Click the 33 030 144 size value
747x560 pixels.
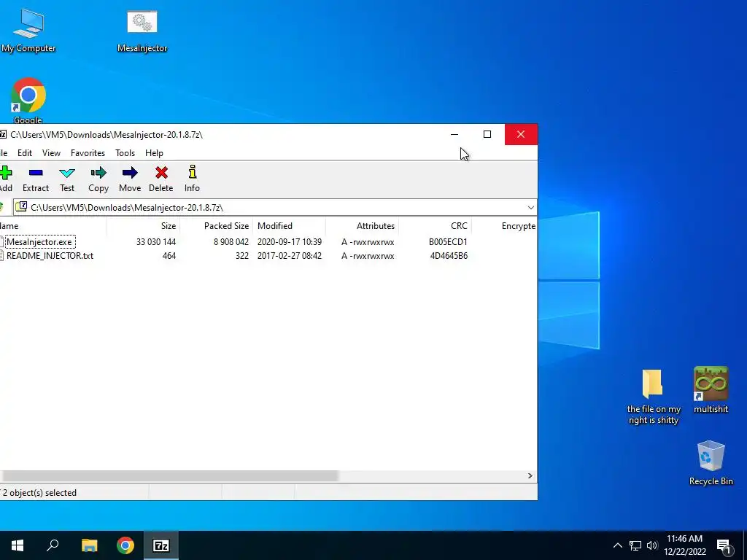(156, 242)
